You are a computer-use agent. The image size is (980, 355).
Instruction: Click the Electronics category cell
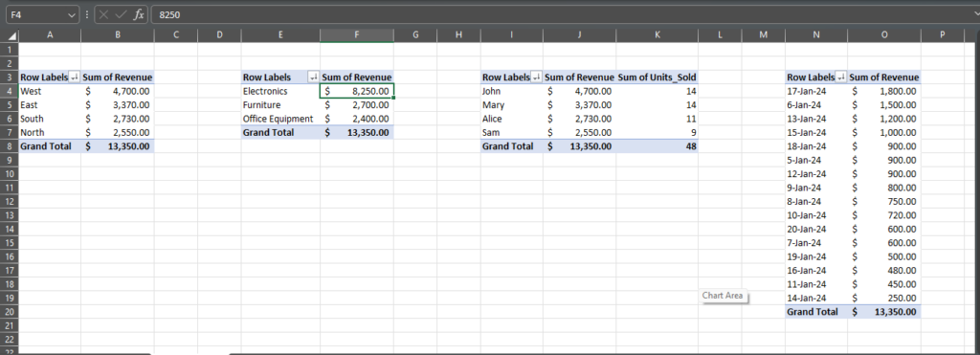click(280, 91)
